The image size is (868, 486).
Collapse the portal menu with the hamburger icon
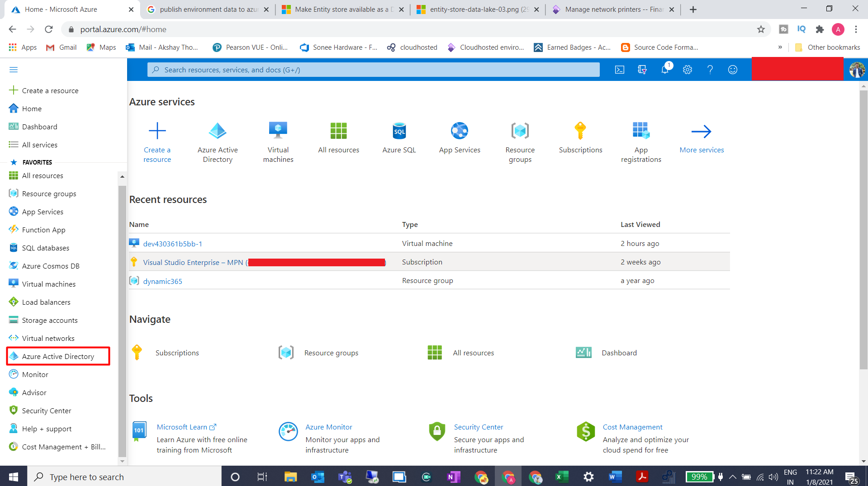(13, 69)
